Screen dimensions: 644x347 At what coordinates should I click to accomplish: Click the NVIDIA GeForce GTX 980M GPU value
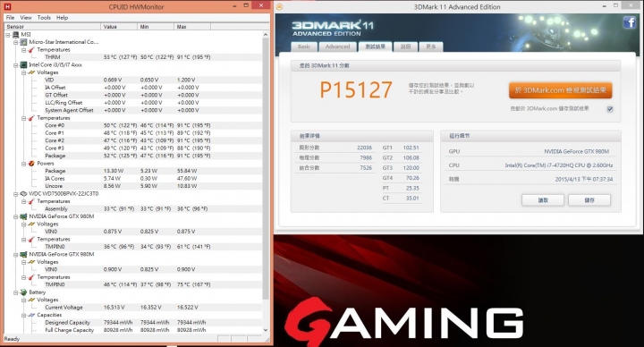click(x=576, y=151)
